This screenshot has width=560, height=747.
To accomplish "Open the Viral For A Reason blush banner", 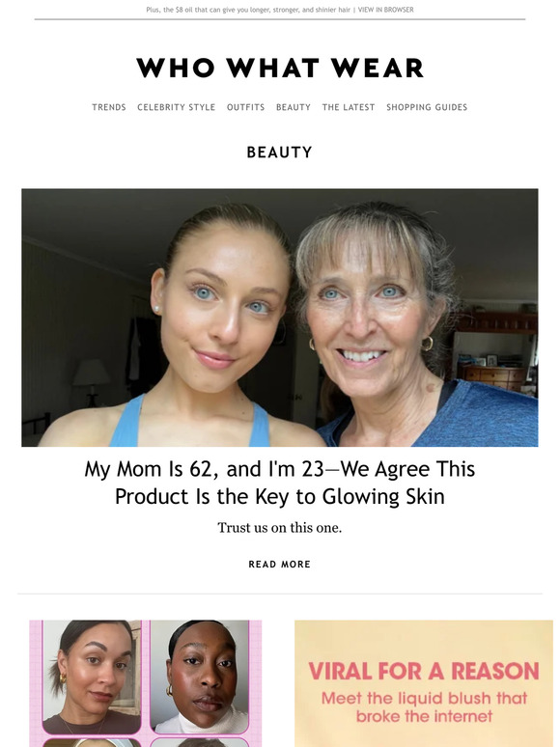I will (424, 683).
